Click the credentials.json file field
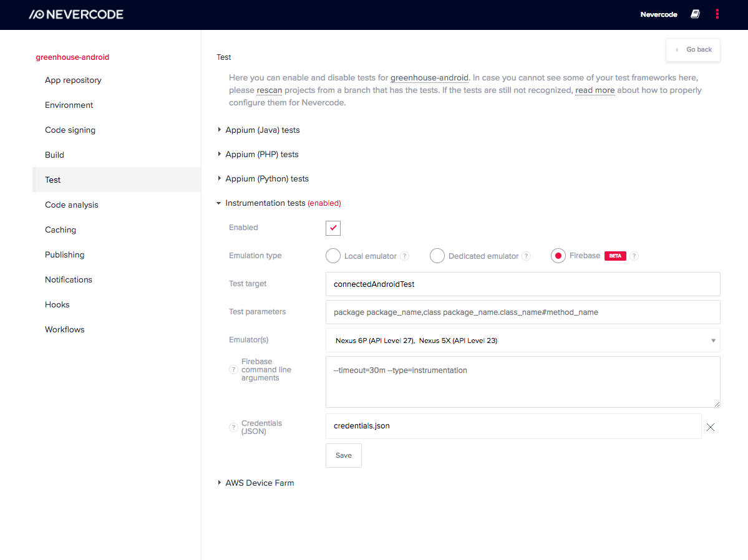Image resolution: width=748 pixels, height=560 pixels. (513, 426)
